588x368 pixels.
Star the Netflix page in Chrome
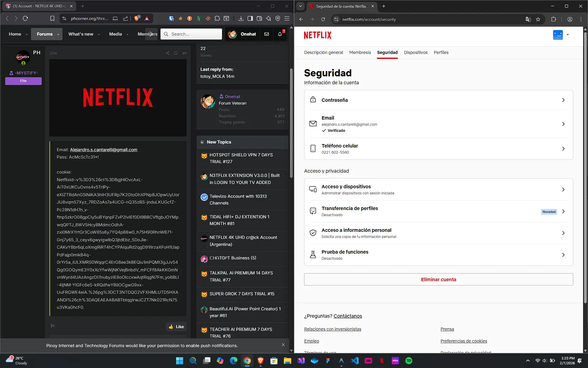[x=538, y=19]
